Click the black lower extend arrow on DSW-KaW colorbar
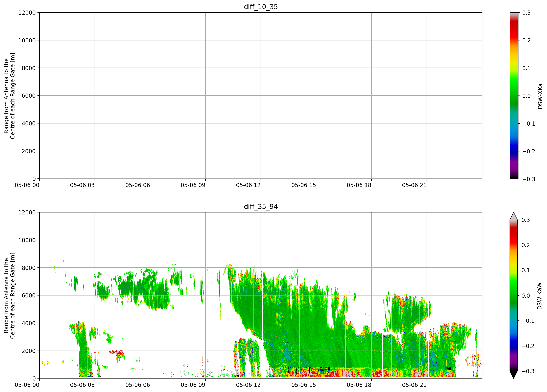 (x=514, y=375)
